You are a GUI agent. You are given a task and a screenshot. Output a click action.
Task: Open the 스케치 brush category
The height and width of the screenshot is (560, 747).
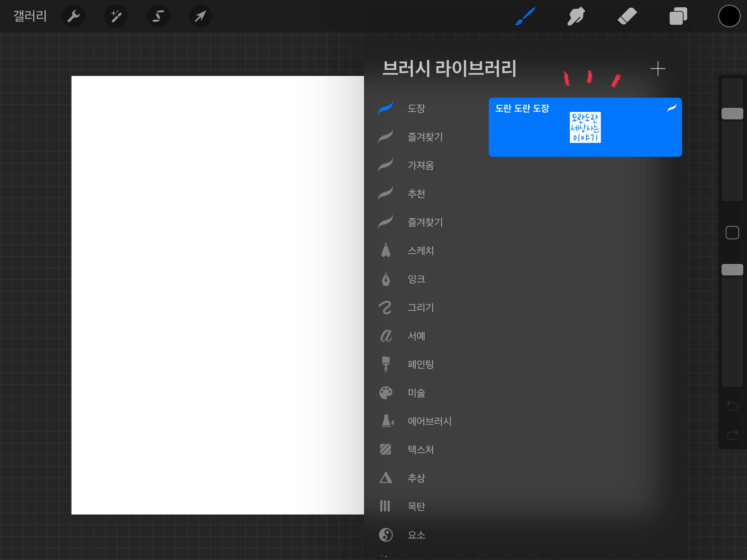(420, 250)
